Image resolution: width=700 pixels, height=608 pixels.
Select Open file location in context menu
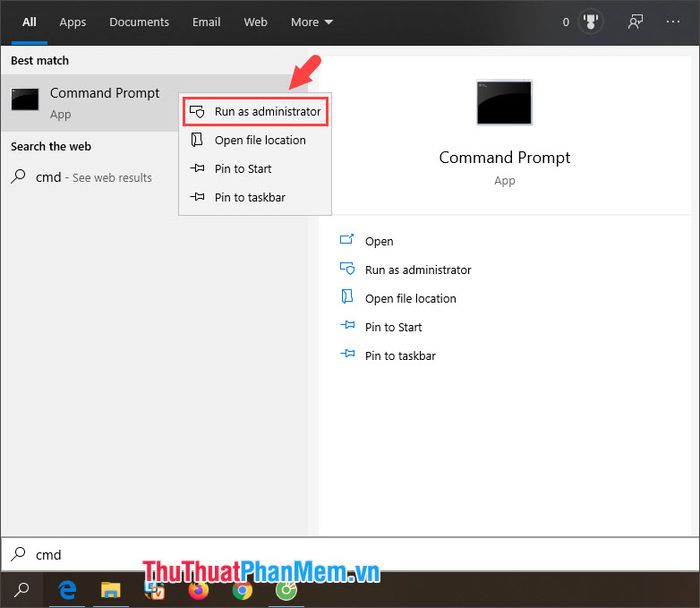259,140
